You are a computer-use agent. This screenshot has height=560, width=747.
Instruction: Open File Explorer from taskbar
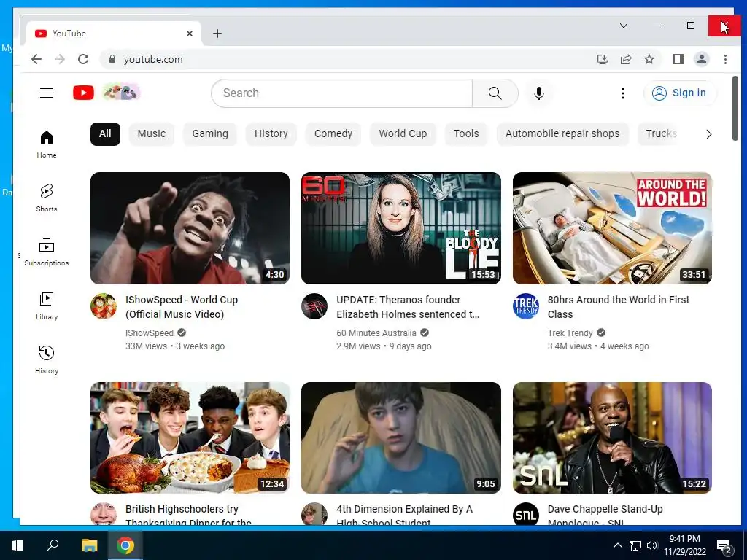89,545
